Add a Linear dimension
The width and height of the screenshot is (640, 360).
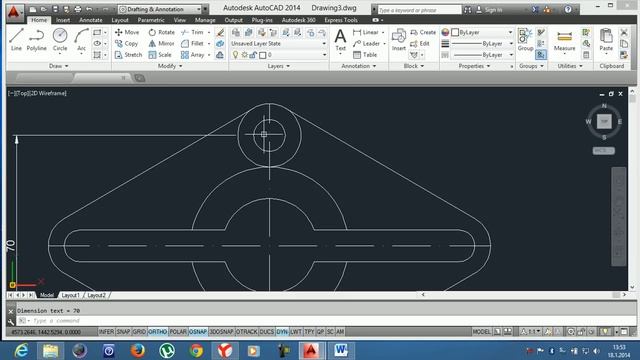[x=366, y=32]
